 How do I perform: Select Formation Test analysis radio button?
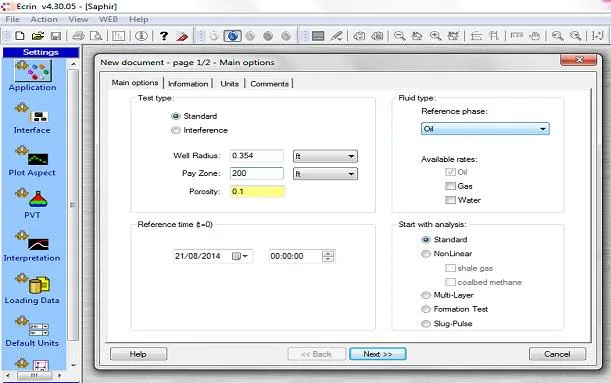coord(426,309)
